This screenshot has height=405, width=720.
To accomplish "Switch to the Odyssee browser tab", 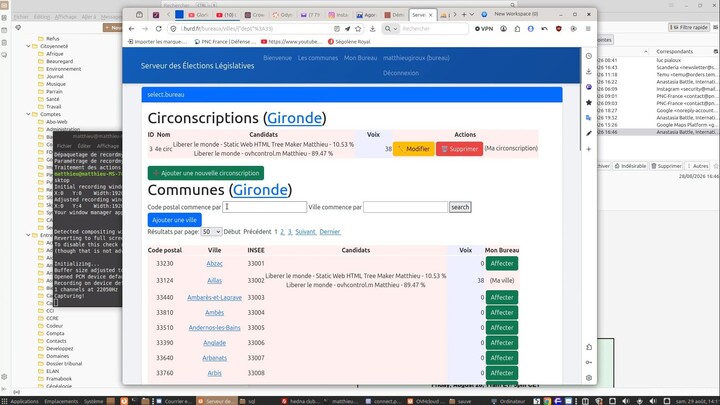I will (282, 15).
